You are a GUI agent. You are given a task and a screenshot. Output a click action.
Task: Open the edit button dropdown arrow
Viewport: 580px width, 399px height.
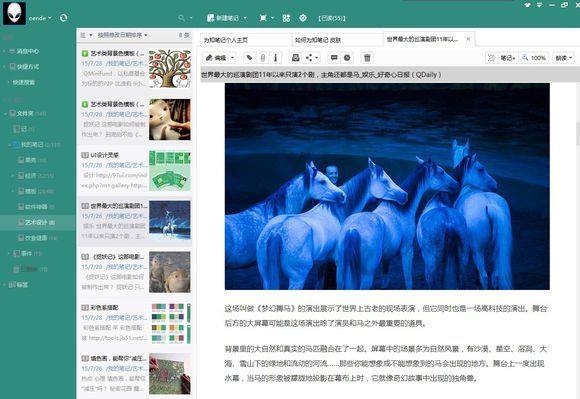point(232,58)
